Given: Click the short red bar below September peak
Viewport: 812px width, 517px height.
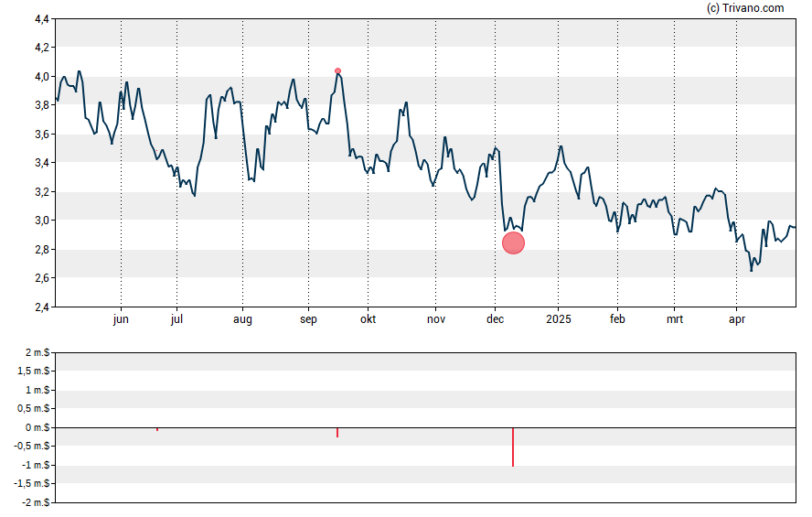Looking at the screenshot, I should (337, 433).
